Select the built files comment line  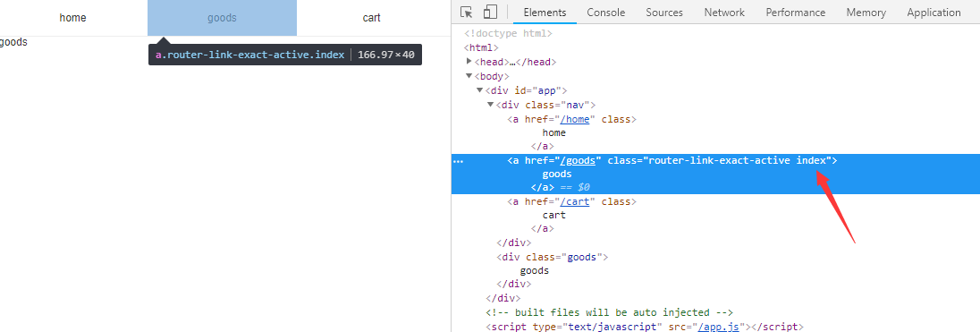click(x=610, y=312)
